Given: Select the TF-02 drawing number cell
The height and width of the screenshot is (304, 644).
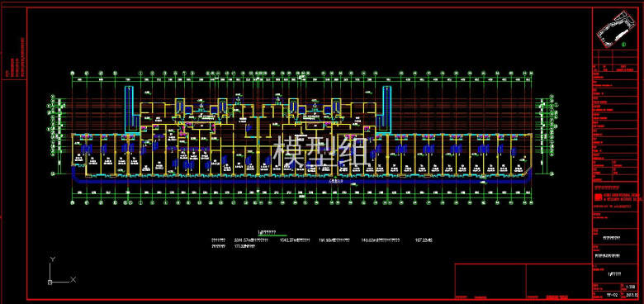Looking at the screenshot, I should [x=612, y=295].
